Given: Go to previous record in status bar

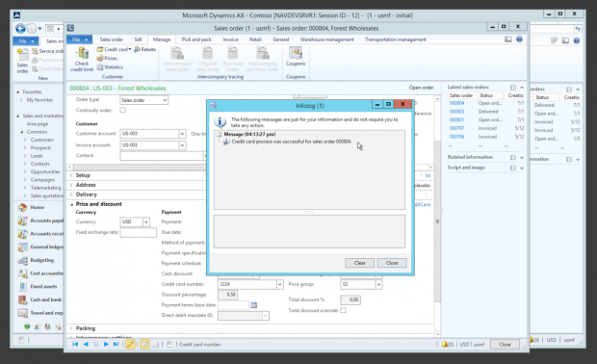Looking at the screenshot, I should point(86,344).
